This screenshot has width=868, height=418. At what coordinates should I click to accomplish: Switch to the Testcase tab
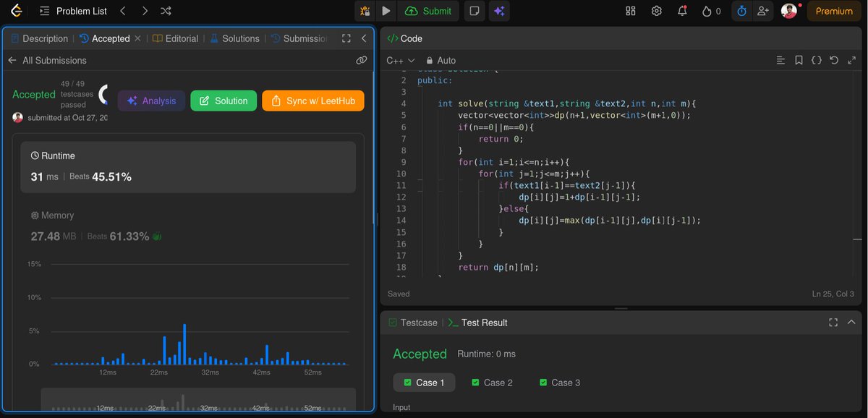point(413,323)
